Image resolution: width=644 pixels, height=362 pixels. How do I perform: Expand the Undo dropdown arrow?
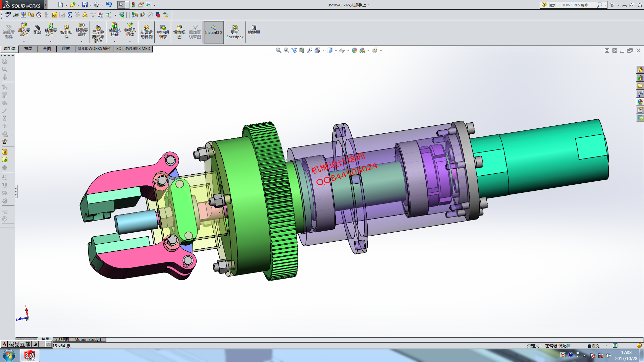[x=115, y=5]
